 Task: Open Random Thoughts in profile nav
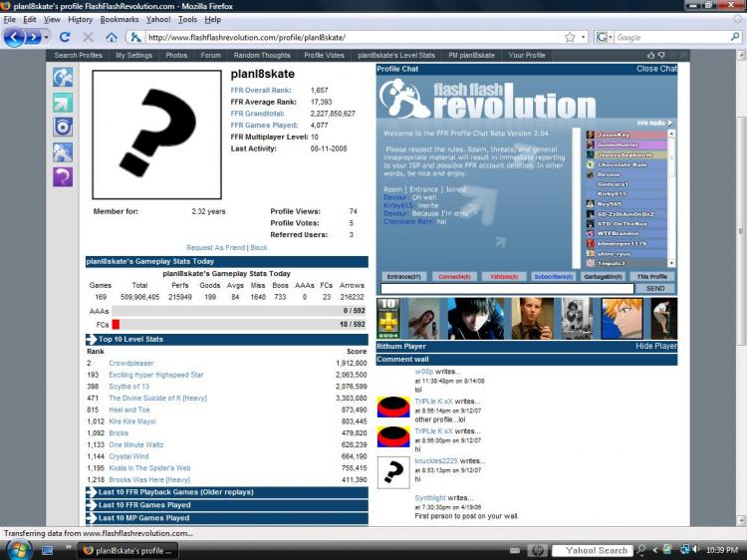point(262,55)
